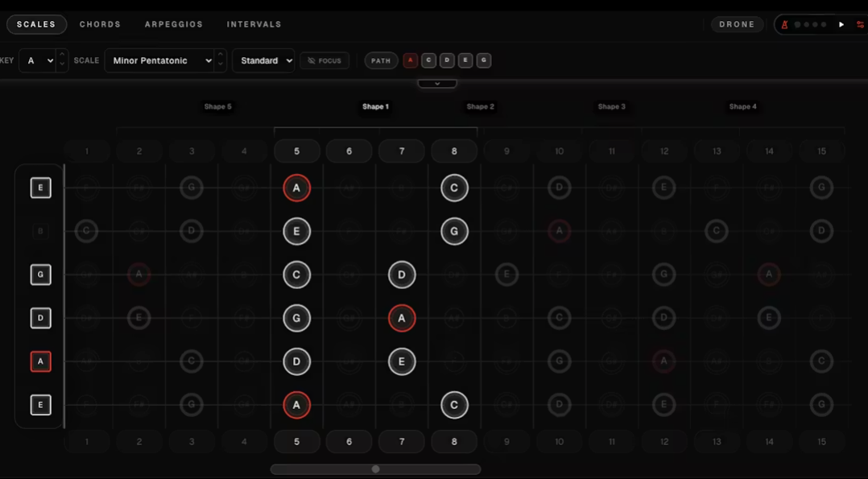The image size is (868, 479).
Task: Select the B string label icon
Action: click(x=40, y=231)
